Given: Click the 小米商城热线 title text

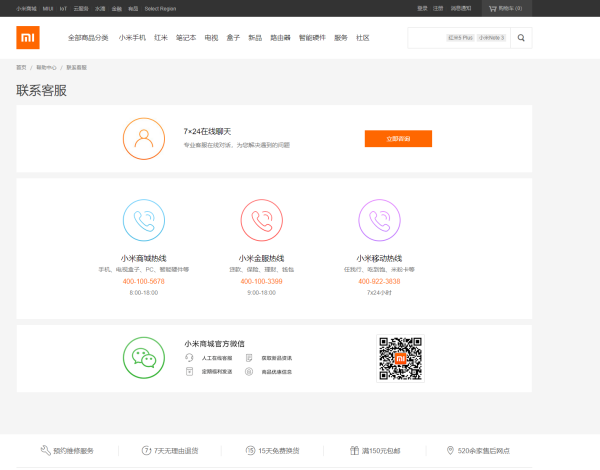Looking at the screenshot, I should (x=144, y=258).
